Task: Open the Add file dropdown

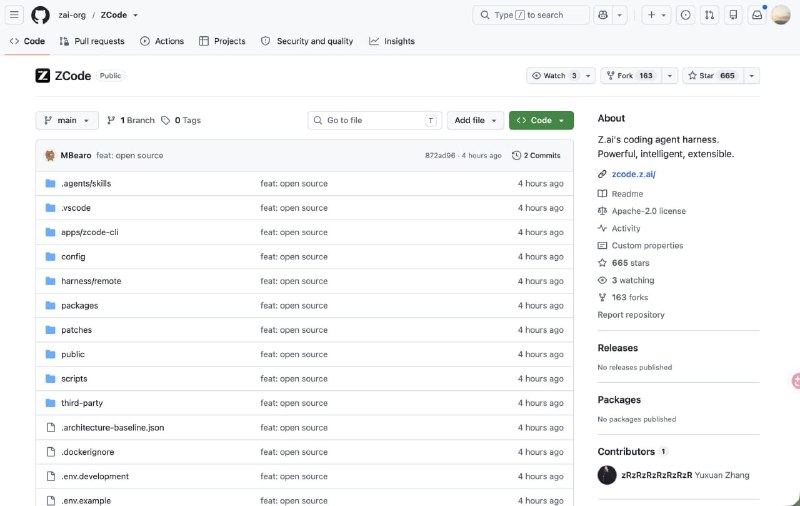Action: [476, 120]
